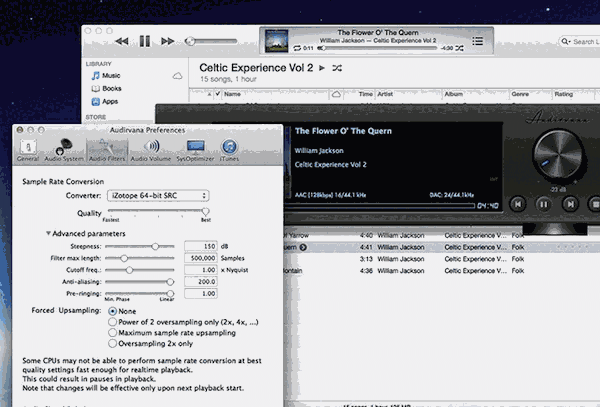600x407 pixels.
Task: Open Audio System preferences tab
Action: coord(64,151)
